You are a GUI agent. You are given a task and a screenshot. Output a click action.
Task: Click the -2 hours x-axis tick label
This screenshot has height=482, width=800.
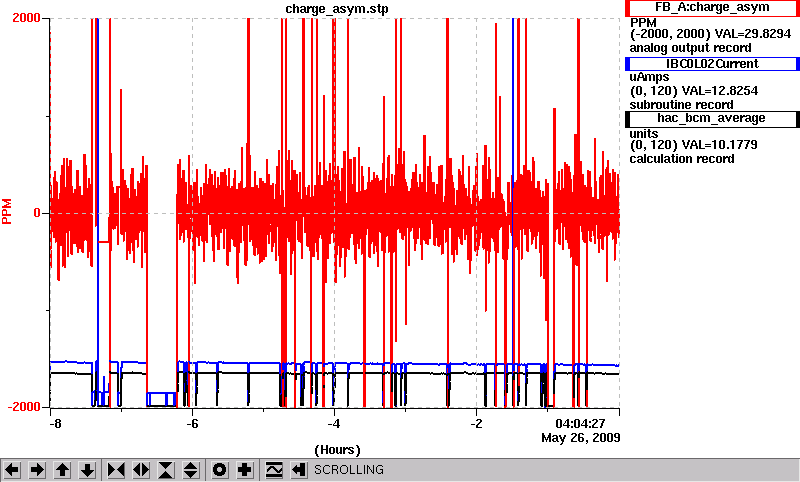476,424
